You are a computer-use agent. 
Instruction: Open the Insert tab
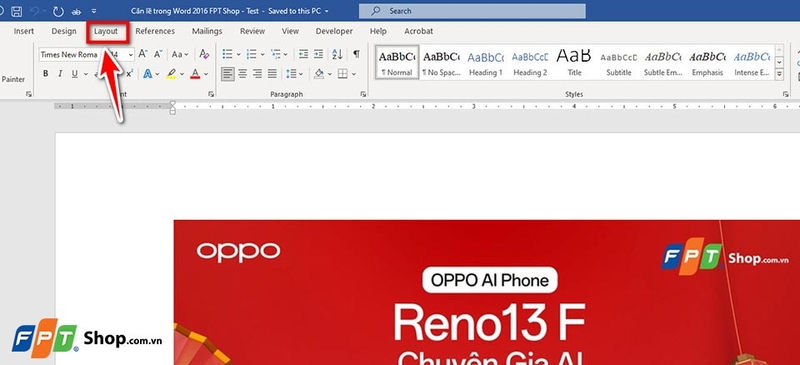[24, 31]
